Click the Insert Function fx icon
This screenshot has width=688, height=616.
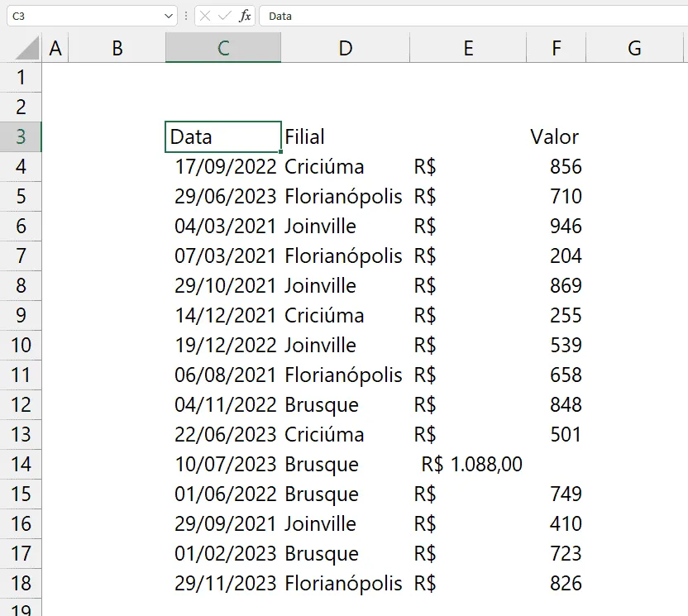click(x=245, y=17)
